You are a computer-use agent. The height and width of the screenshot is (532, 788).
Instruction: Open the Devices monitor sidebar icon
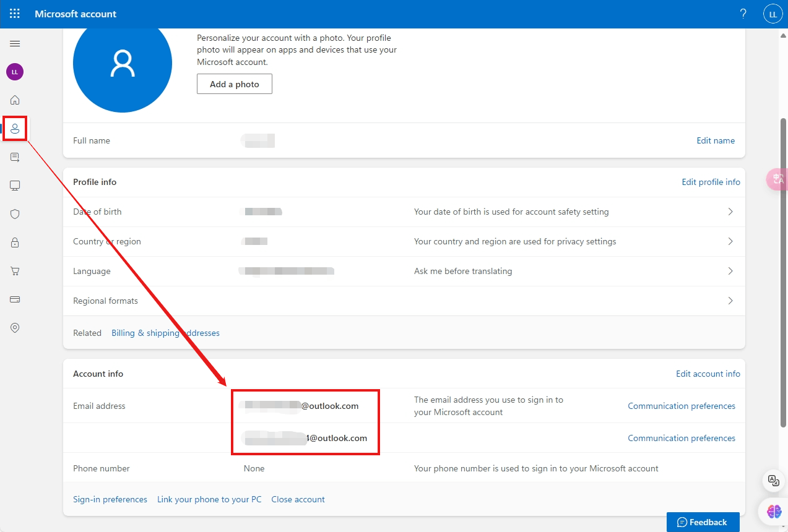pos(15,186)
